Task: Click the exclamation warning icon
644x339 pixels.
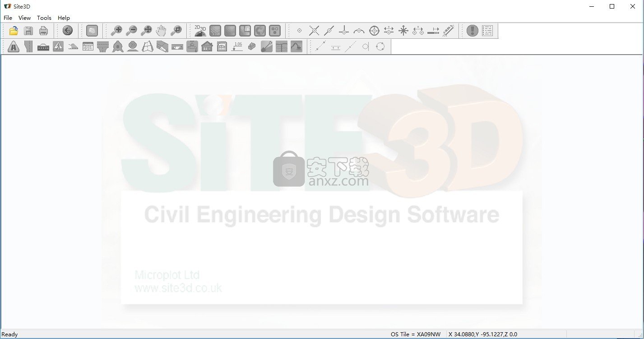Action: click(472, 31)
